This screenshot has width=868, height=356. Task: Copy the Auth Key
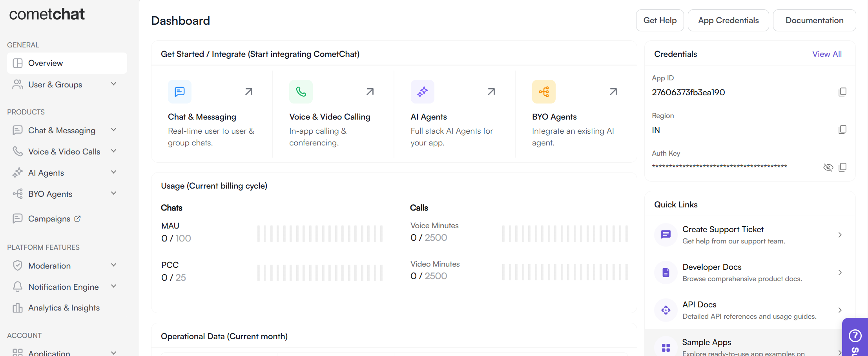(x=842, y=167)
